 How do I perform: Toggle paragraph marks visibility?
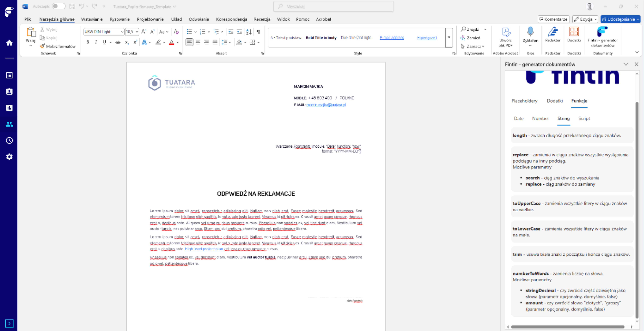click(258, 32)
